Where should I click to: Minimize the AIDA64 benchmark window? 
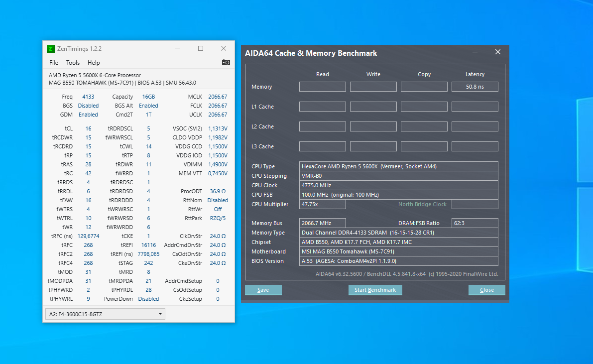pos(475,52)
